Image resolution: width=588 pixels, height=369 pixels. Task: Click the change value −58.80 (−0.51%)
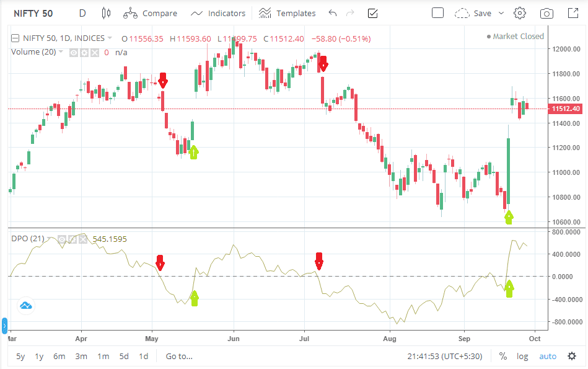coord(341,38)
